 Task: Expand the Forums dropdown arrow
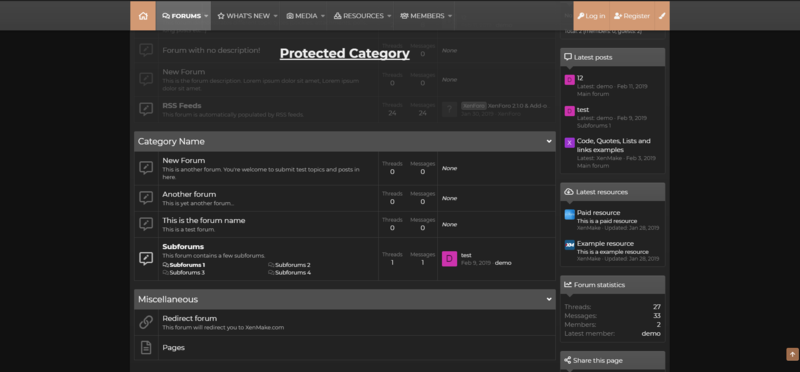207,16
